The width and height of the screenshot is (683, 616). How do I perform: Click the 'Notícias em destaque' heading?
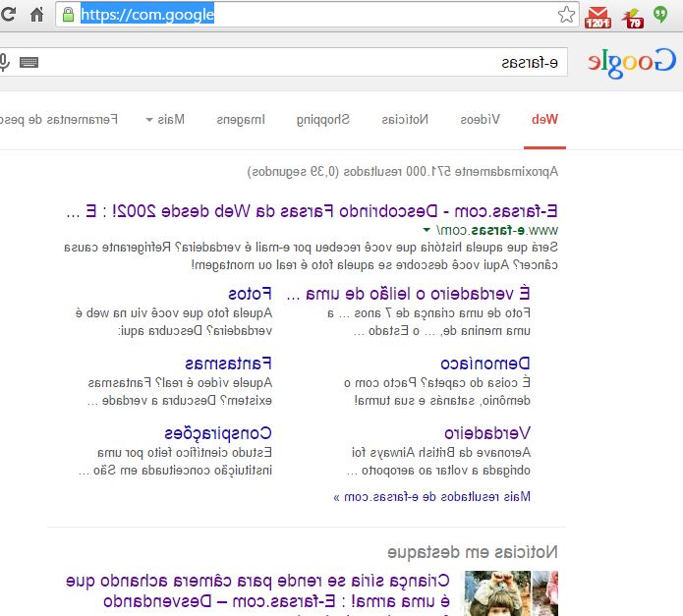473,552
